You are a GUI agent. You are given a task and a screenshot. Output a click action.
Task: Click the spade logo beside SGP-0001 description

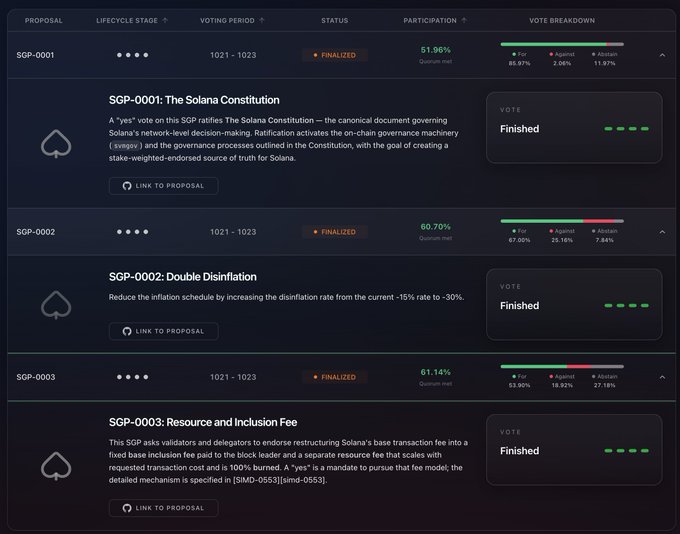[56, 144]
